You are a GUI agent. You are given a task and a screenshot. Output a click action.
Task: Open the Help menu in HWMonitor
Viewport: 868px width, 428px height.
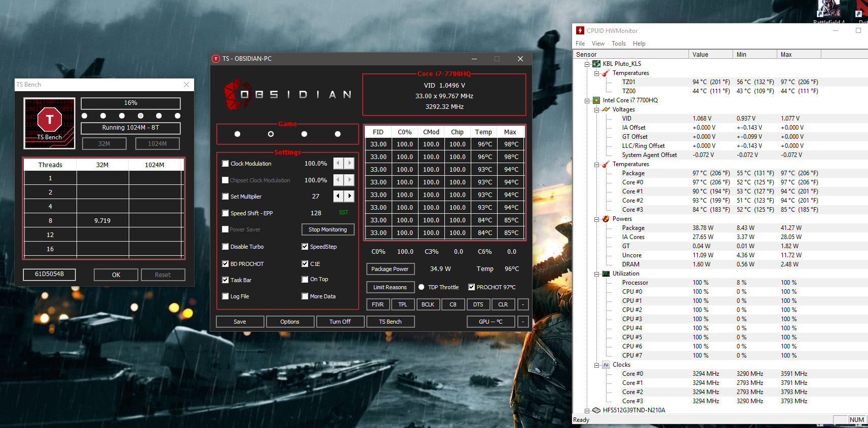[639, 44]
